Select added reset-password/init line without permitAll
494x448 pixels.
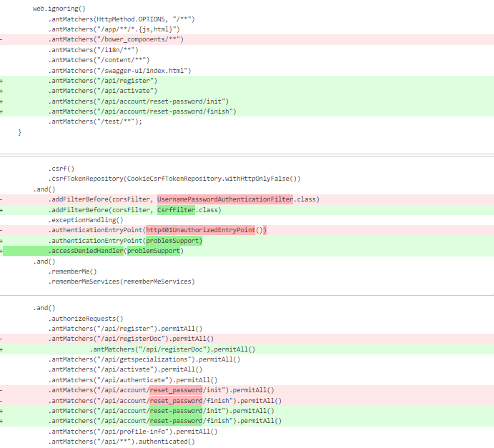click(x=247, y=101)
